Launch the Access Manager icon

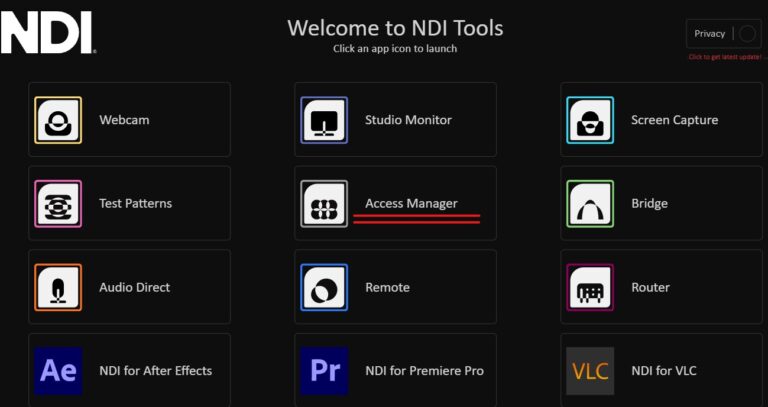324,204
